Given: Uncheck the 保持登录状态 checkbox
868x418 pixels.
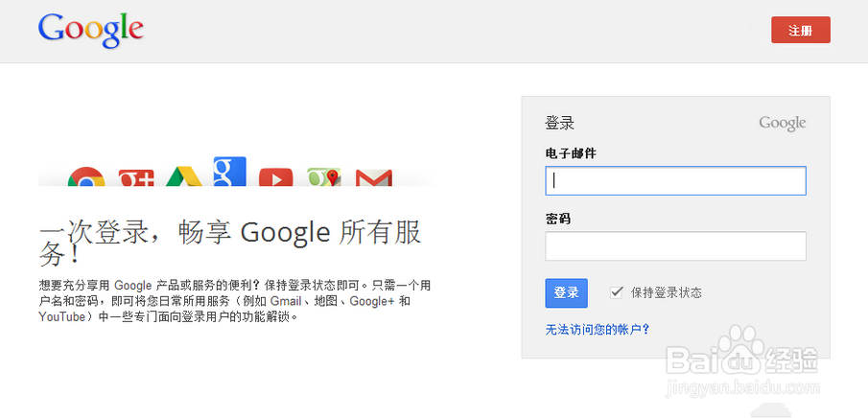Looking at the screenshot, I should coord(616,292).
